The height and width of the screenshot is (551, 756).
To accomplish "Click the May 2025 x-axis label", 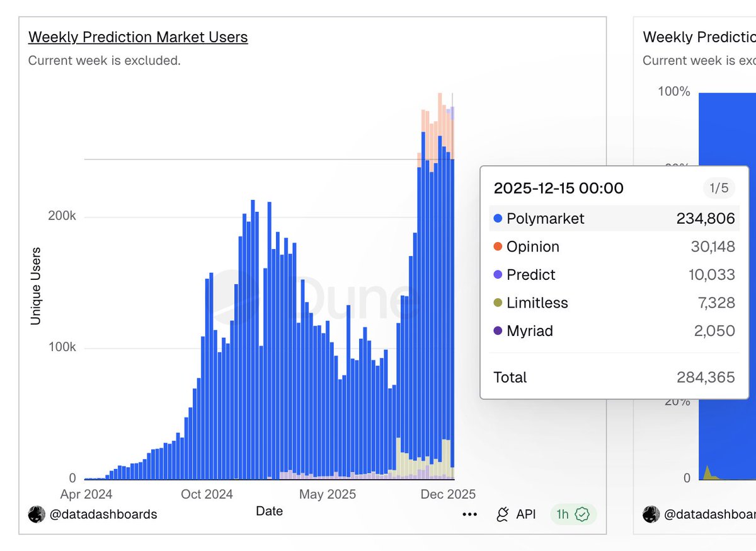I will pyautogui.click(x=328, y=494).
